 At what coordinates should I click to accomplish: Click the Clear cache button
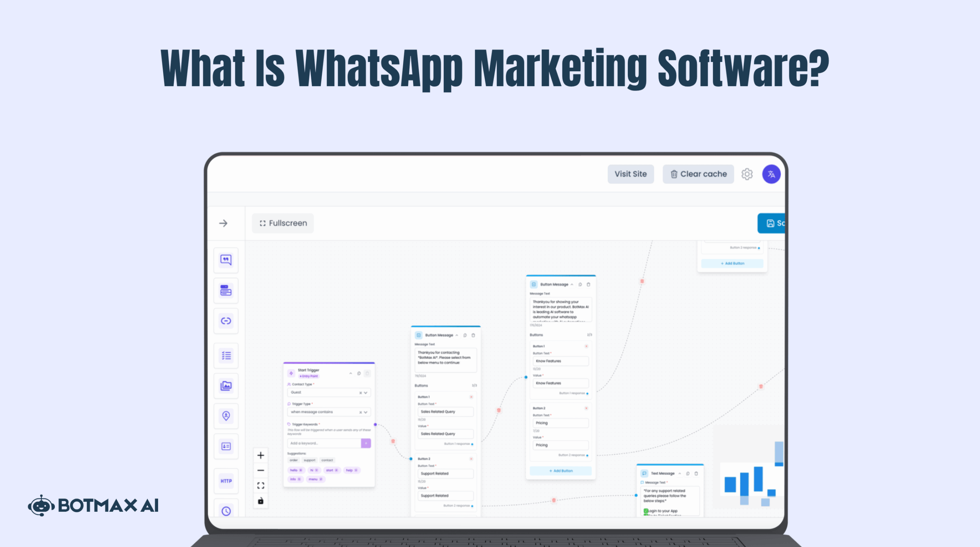pyautogui.click(x=698, y=174)
